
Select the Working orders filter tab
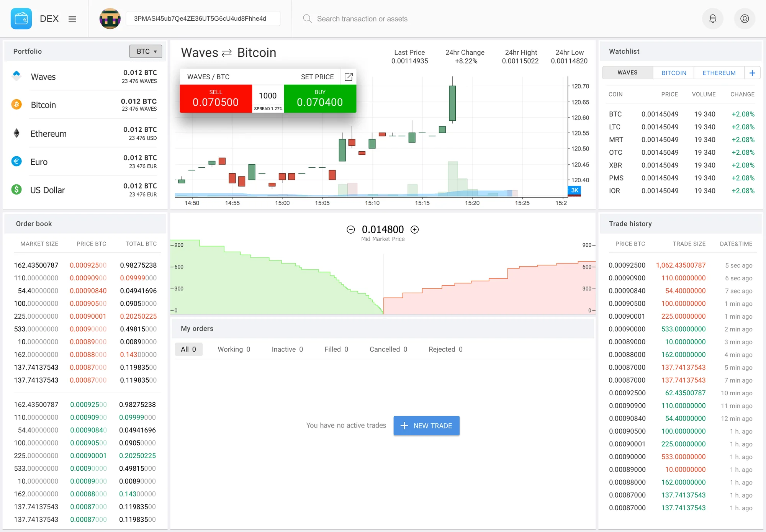pyautogui.click(x=234, y=349)
